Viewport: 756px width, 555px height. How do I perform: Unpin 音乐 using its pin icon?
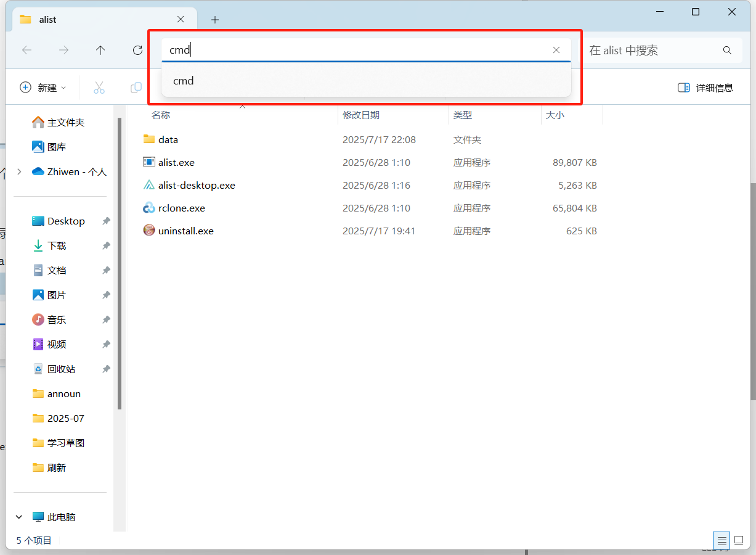tap(106, 319)
